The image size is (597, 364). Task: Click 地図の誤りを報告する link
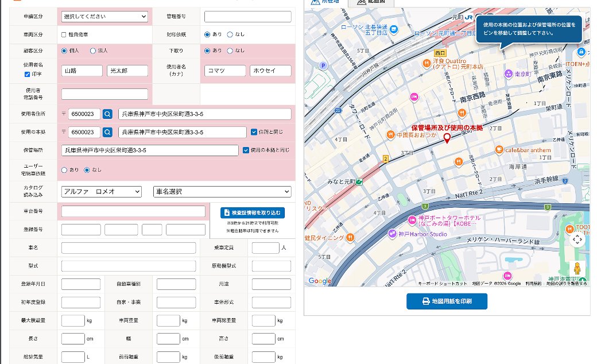pos(566,283)
